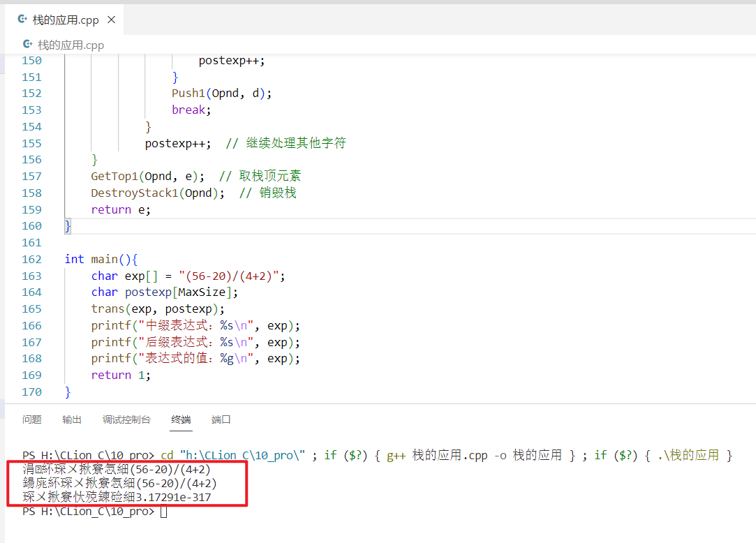
Task: Click line number 162
Action: coord(32,260)
